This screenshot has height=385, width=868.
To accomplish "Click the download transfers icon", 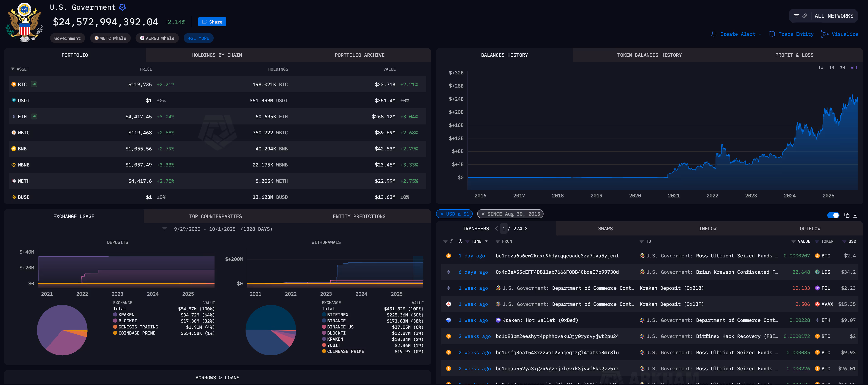I will pos(855,215).
